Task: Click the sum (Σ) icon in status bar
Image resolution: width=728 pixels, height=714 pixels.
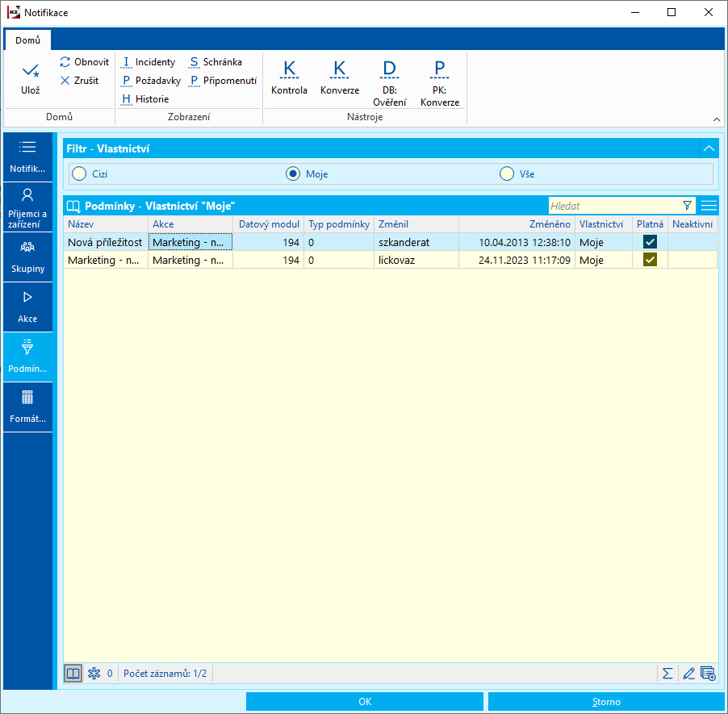Action: [667, 673]
